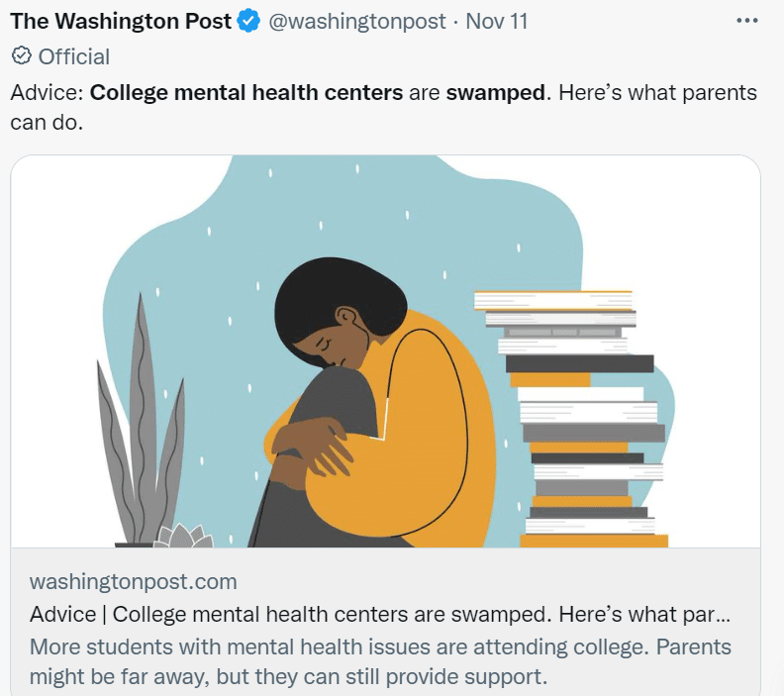Open the tweet's more options menu
Image resolution: width=784 pixels, height=696 pixels.
click(x=747, y=21)
